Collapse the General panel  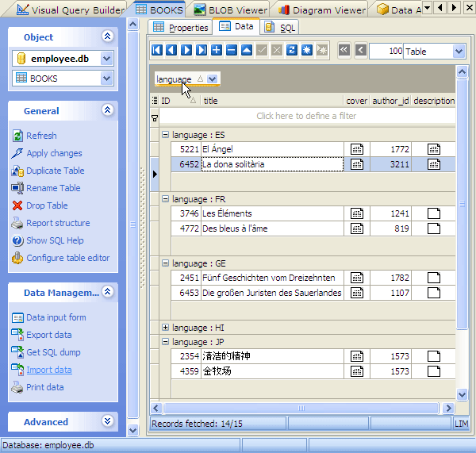click(x=107, y=110)
